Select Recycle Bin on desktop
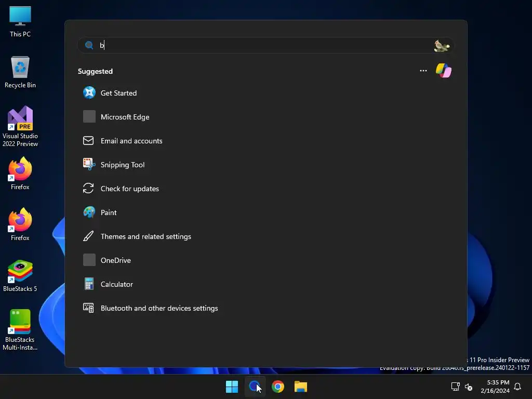This screenshot has height=399, width=532. point(20,72)
